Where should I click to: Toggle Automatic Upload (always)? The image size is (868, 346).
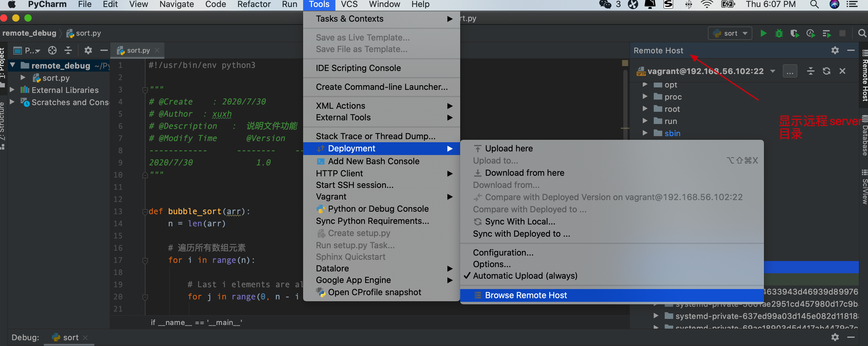611,276
